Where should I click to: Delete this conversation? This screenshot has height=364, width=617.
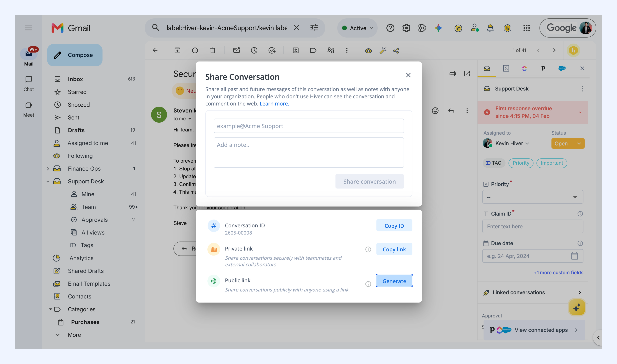click(x=212, y=51)
